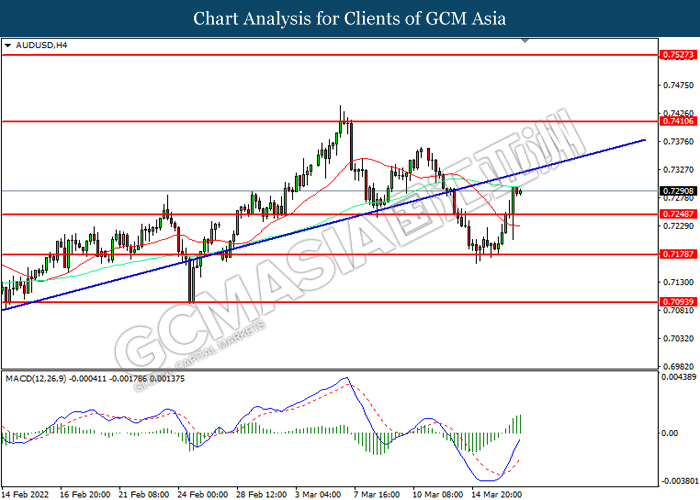Select the 0.72487 red price label
The width and height of the screenshot is (700, 500).
click(678, 214)
